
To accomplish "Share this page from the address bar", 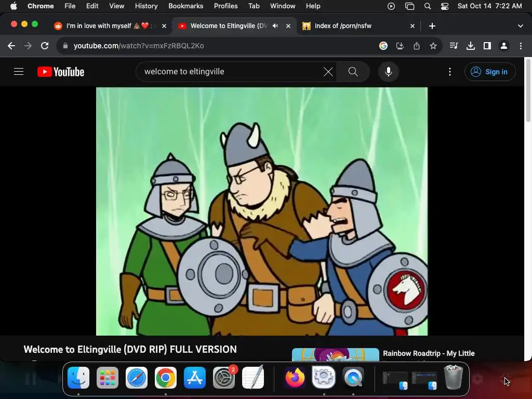I will (x=417, y=46).
